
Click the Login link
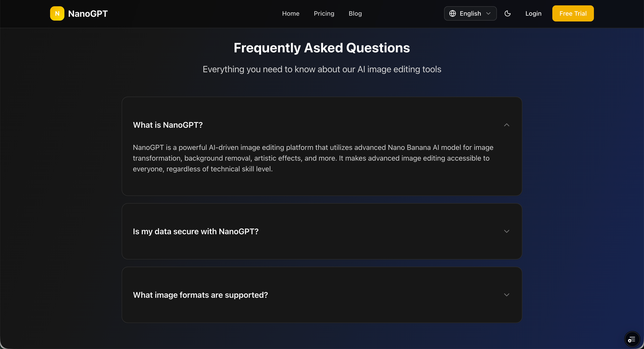pos(533,13)
